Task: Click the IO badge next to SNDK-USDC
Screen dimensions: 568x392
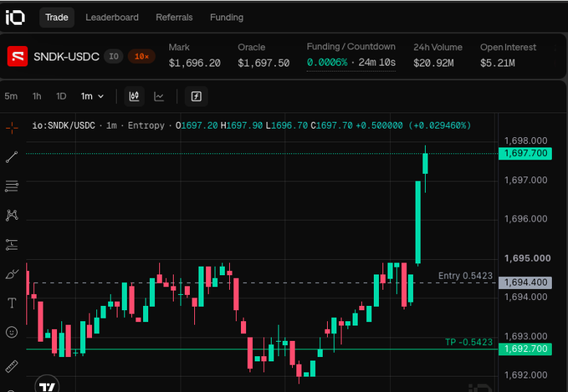Action: click(114, 57)
